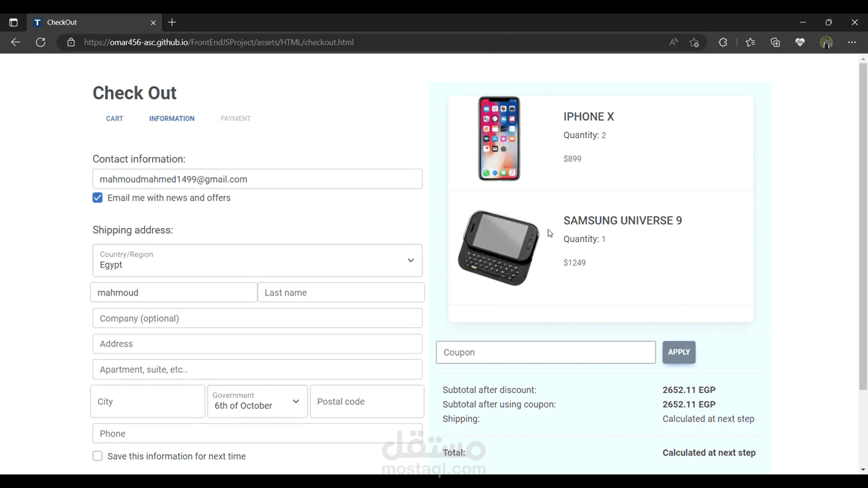Enable Save this information for next time
This screenshot has width=868, height=488.
coord(98,456)
